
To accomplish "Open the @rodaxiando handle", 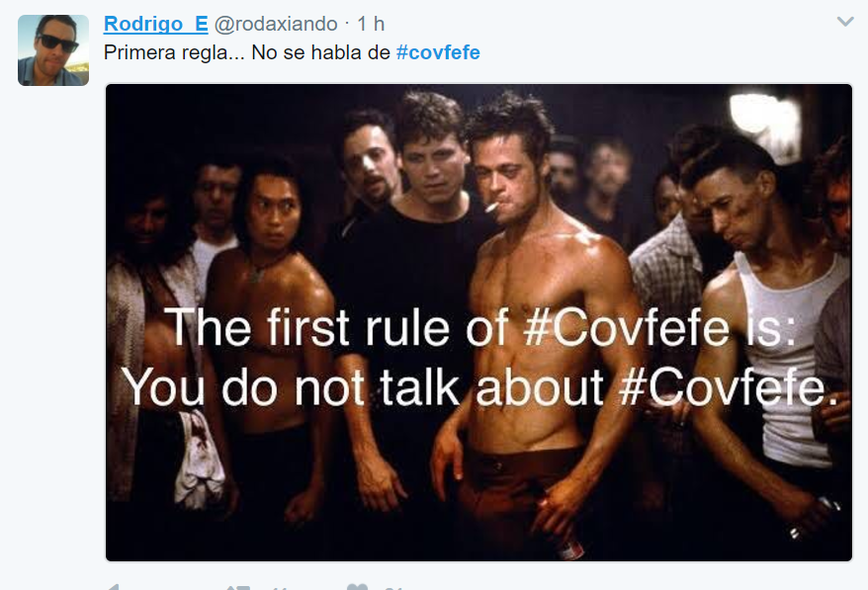I will [x=275, y=24].
